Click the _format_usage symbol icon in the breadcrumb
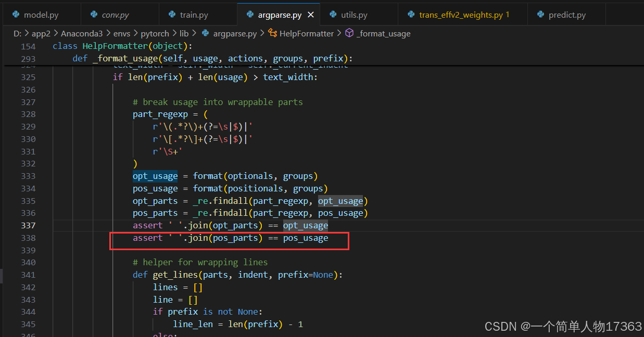Screen dimensions: 644x337 pos(349,33)
